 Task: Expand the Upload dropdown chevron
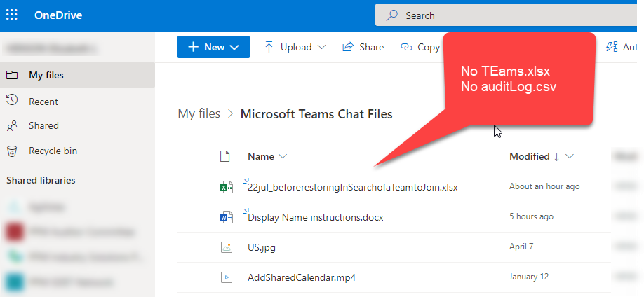[321, 47]
